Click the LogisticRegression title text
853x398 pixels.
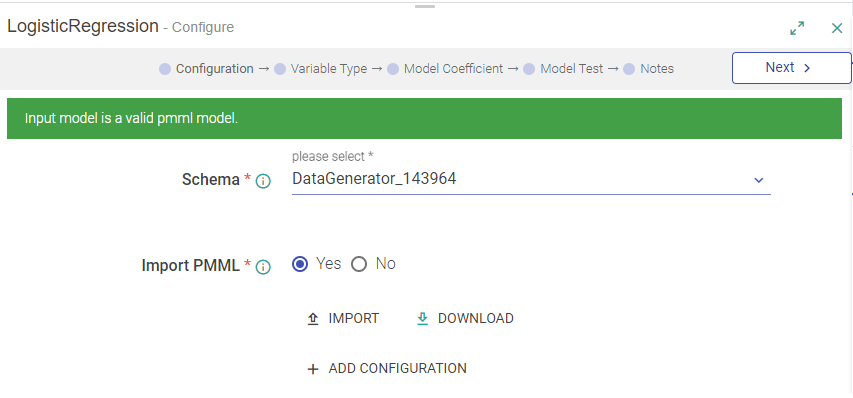point(83,26)
